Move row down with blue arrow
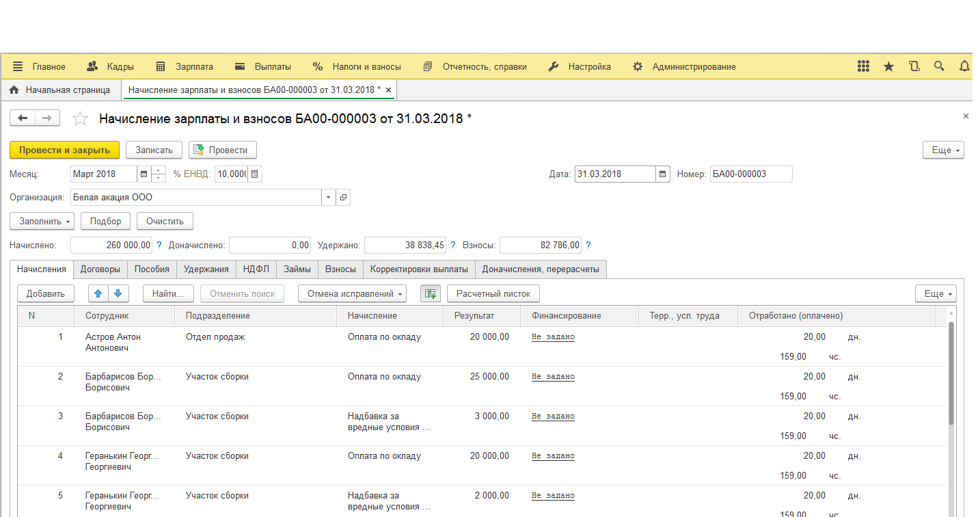The width and height of the screenshot is (980, 517). 118,293
